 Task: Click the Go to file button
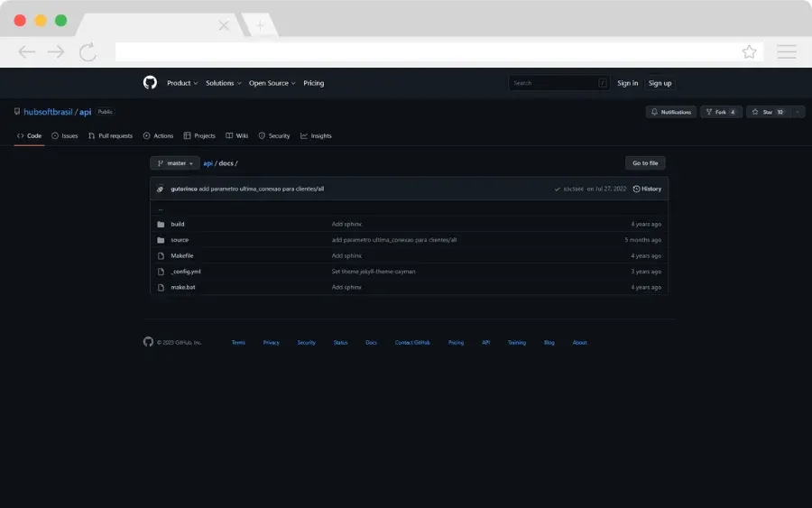[x=645, y=163]
